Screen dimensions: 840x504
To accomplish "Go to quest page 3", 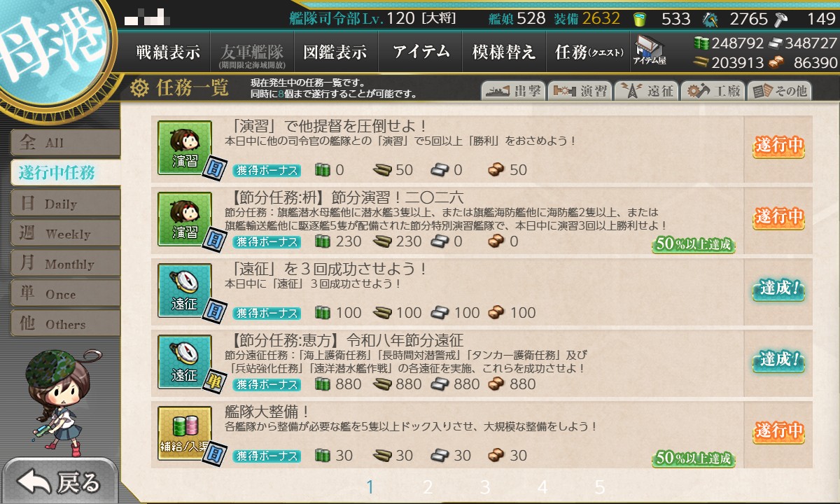I will pos(485,487).
